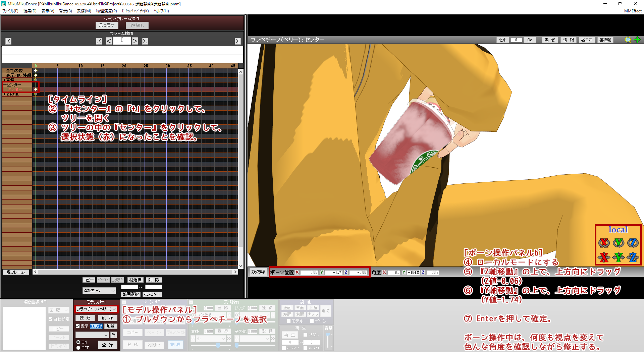Screen dimensions: 644x352
Task: Click the green four-arrow pan icon
Action: [637, 40]
